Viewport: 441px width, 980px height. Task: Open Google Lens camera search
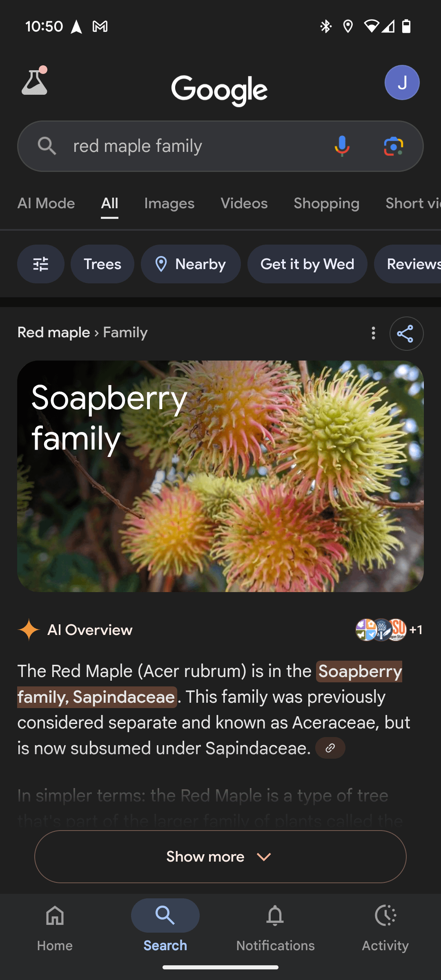(394, 146)
